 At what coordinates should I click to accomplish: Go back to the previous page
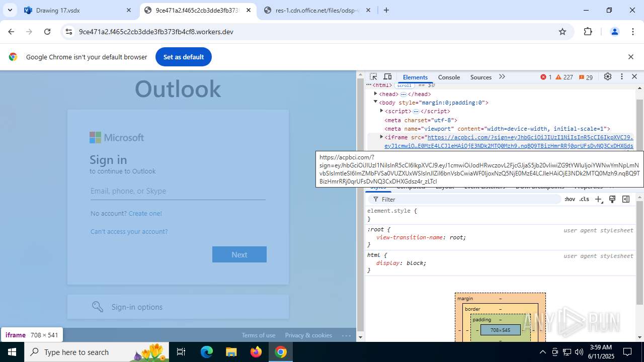[11, 32]
